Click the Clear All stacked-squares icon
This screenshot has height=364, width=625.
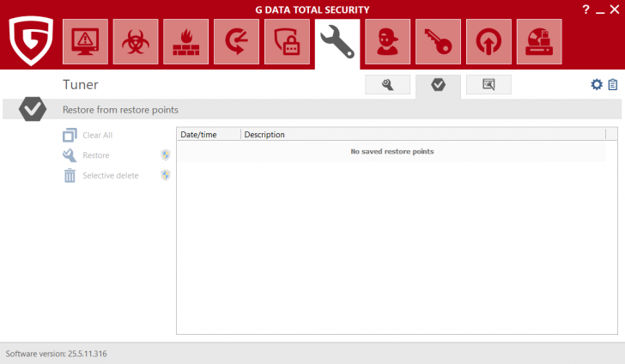point(70,135)
